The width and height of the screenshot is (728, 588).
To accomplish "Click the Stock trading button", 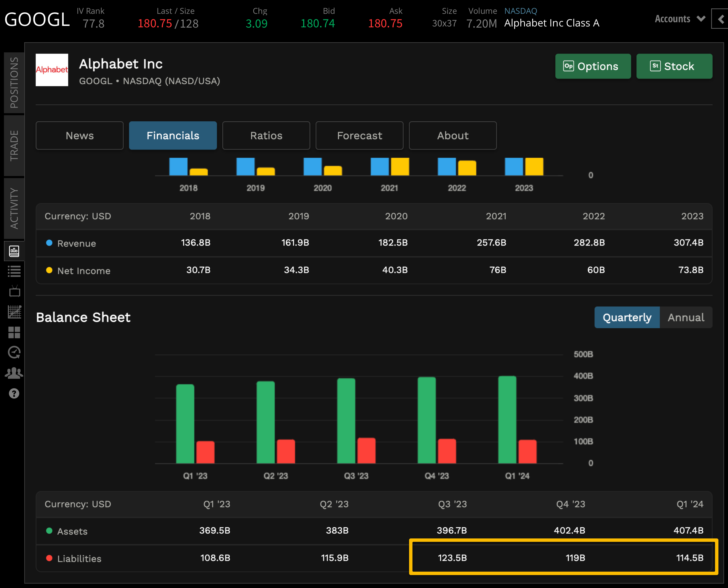I will pos(674,66).
